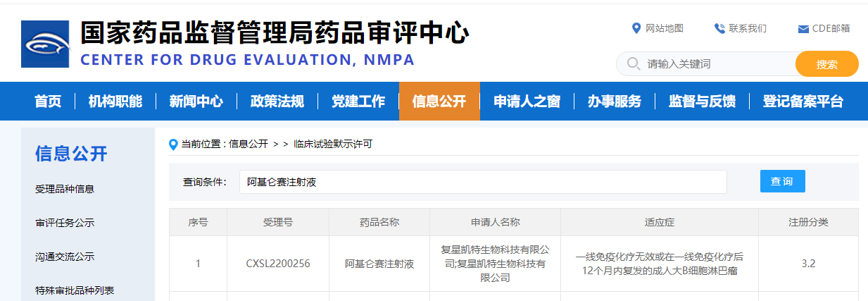Click the 请输入关键词 search field

click(718, 63)
